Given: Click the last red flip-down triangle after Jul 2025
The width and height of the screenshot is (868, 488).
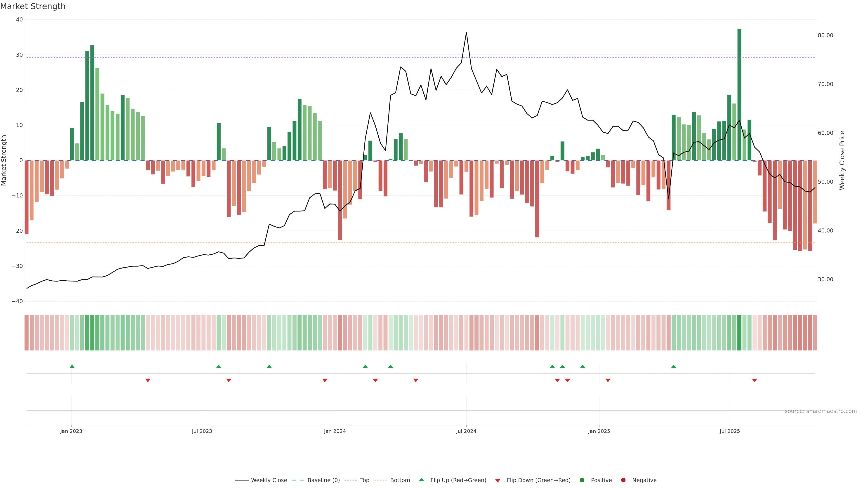Looking at the screenshot, I should click(x=755, y=380).
